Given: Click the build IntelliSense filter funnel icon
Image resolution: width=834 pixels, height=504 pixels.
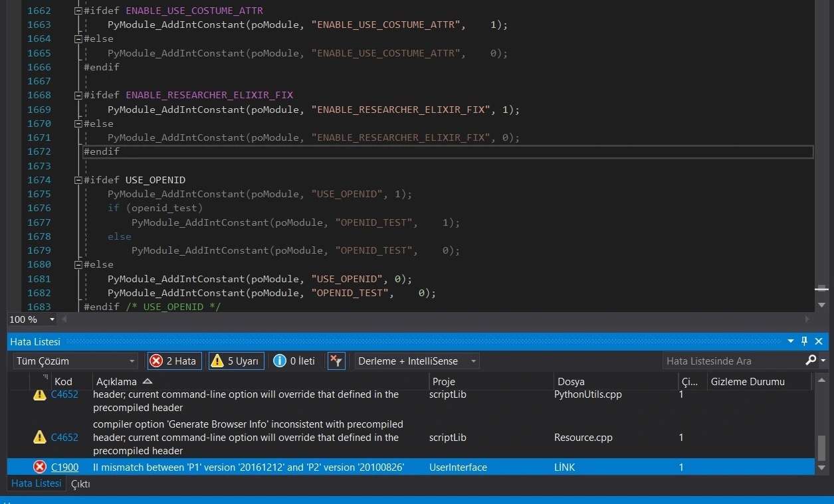Looking at the screenshot, I should [x=336, y=361].
